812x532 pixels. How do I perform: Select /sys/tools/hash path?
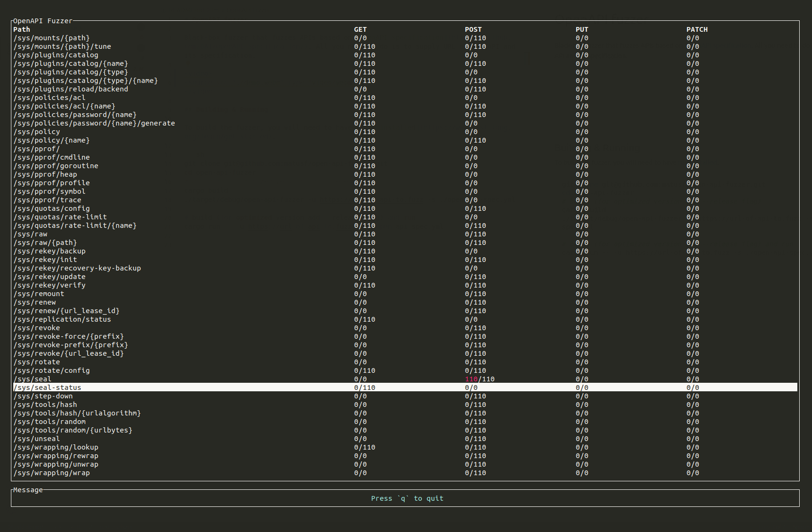tap(45, 405)
